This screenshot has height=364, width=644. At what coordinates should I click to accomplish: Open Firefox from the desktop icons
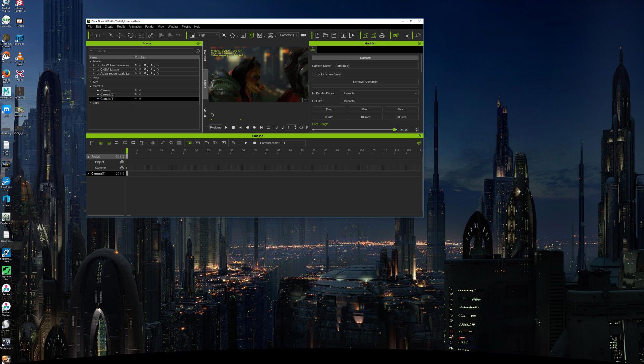(6, 75)
